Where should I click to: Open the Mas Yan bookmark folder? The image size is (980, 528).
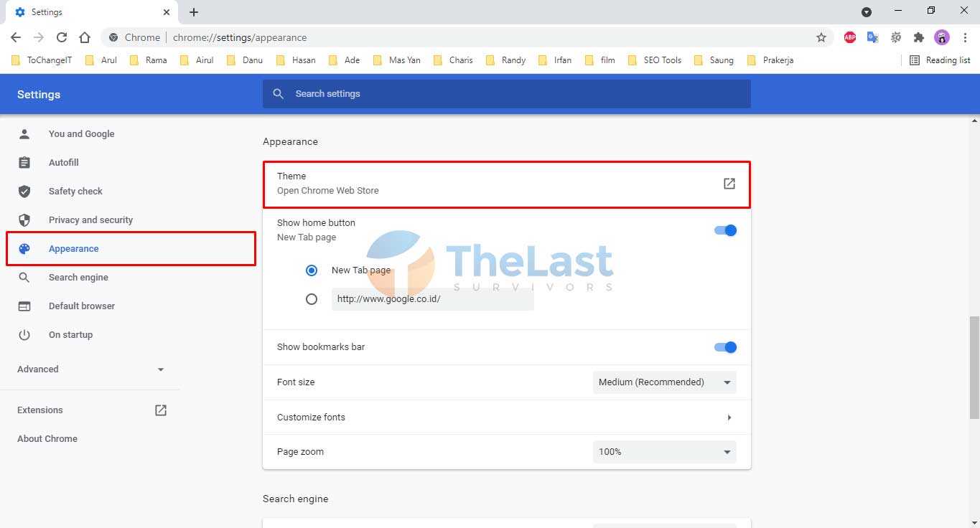(397, 60)
